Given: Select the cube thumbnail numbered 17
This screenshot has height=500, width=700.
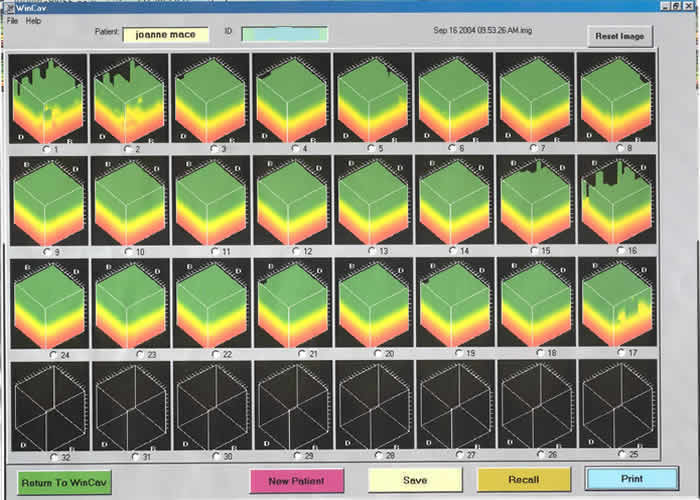Looking at the screenshot, I should click(x=616, y=302).
